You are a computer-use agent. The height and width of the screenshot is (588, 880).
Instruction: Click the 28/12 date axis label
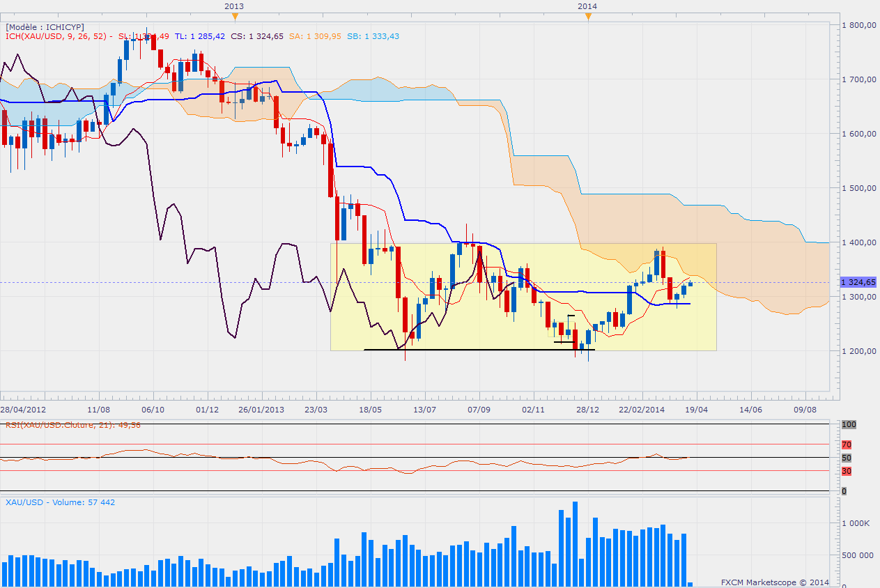tap(588, 410)
